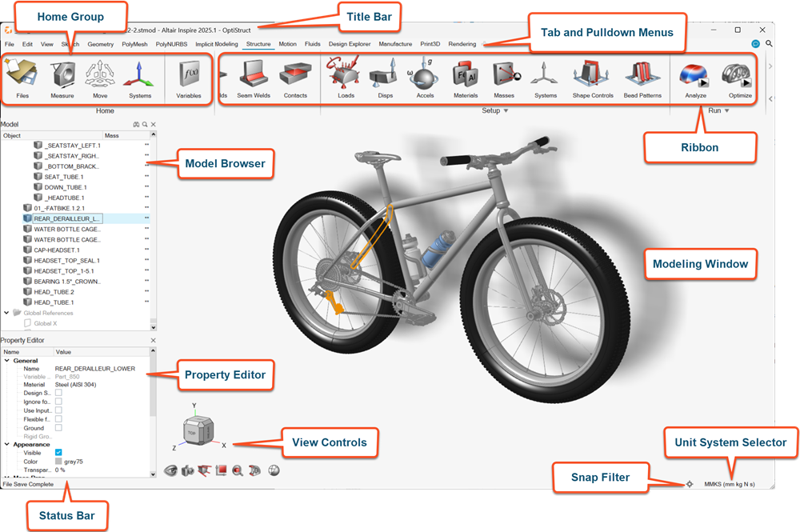This screenshot has width=800, height=532.
Task: Select DOWN_TUBE.1 in the Model Browser
Action: [x=66, y=187]
